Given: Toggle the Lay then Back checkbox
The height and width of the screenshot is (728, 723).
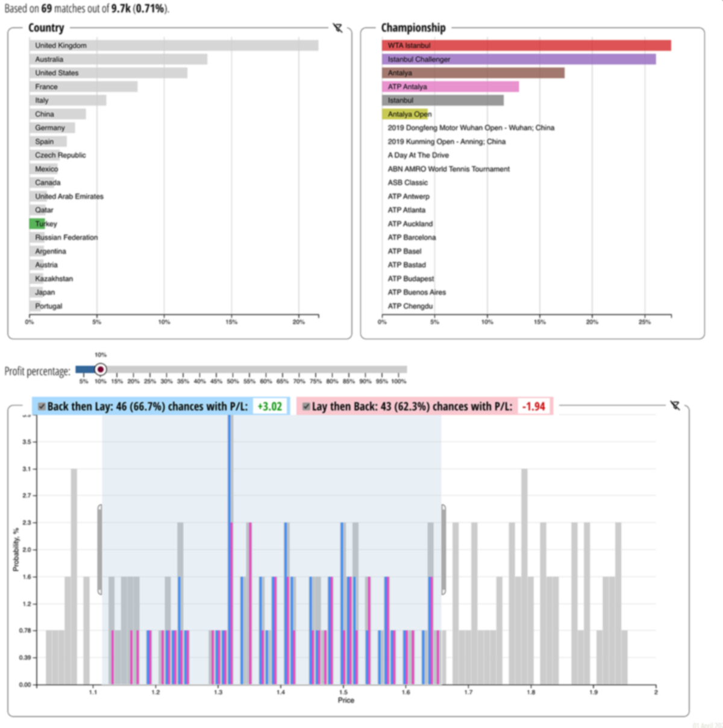Looking at the screenshot, I should 306,406.
